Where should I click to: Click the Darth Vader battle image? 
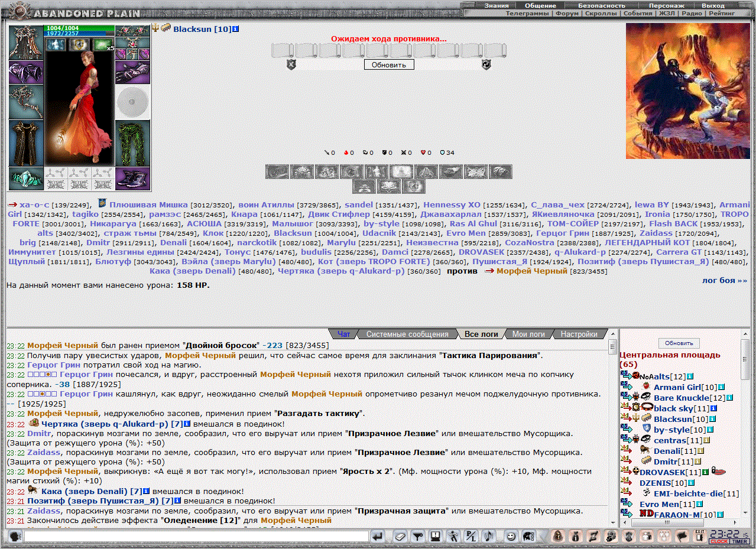coord(687,90)
